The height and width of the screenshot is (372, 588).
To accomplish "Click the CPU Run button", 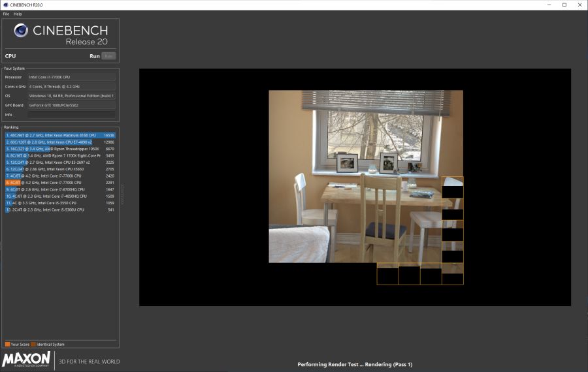I will point(108,56).
